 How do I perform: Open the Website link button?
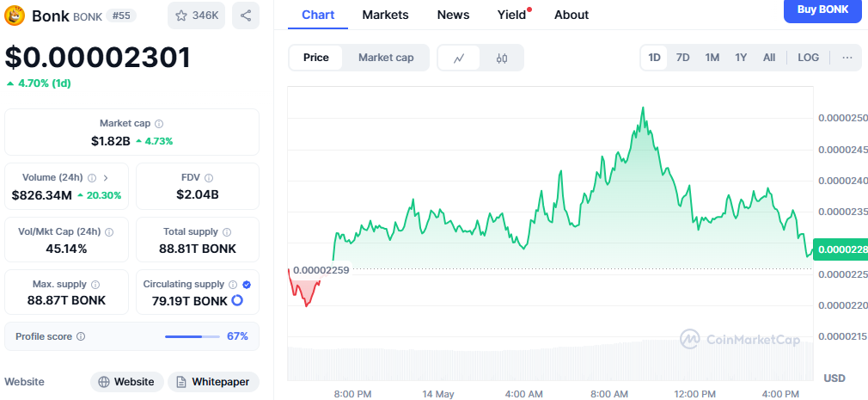tap(127, 382)
